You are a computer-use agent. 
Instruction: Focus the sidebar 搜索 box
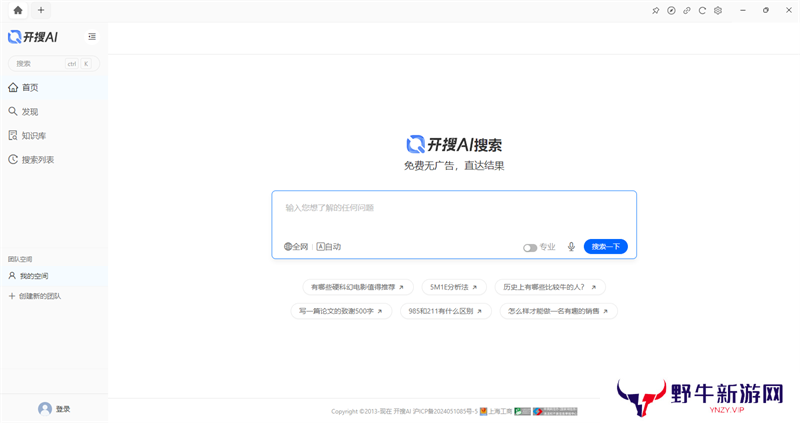tap(54, 63)
